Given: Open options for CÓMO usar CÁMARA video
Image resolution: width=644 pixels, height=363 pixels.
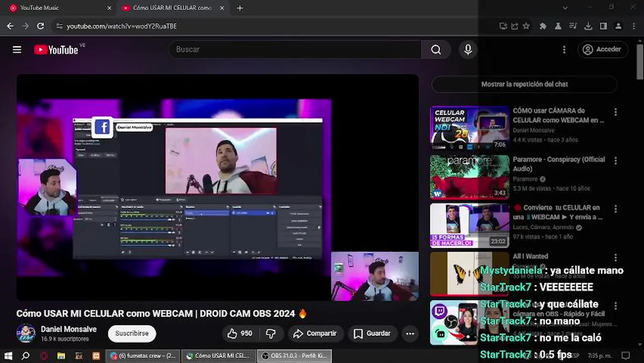Looking at the screenshot, I should (615, 112).
